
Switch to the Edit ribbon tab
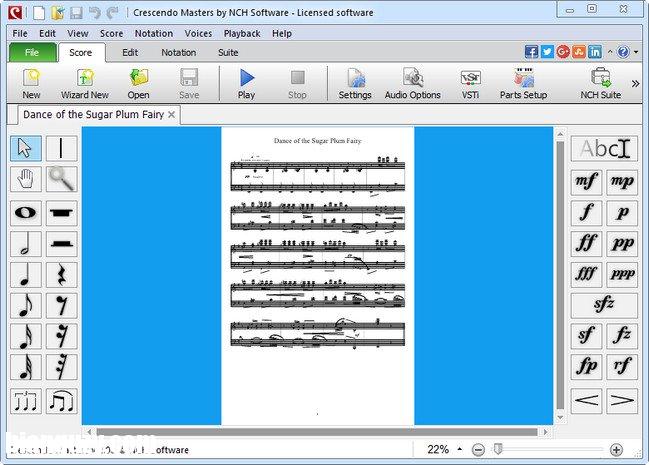(x=130, y=53)
